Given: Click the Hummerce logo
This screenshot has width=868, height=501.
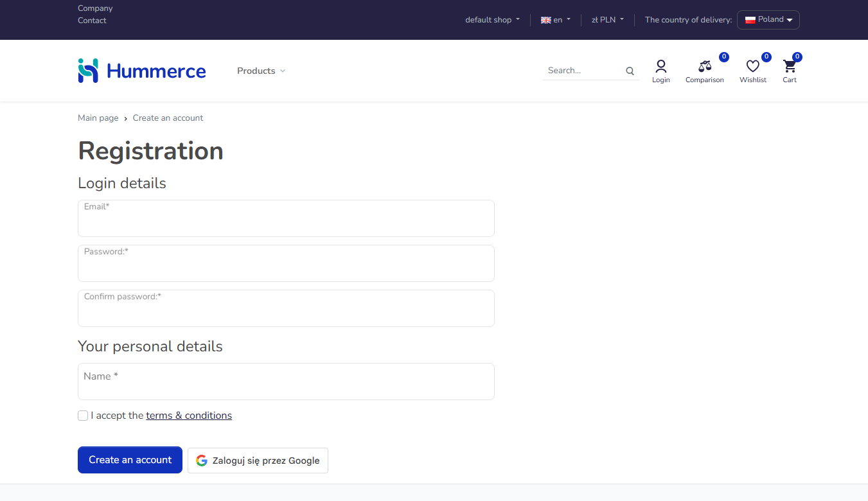Looking at the screenshot, I should tap(142, 71).
